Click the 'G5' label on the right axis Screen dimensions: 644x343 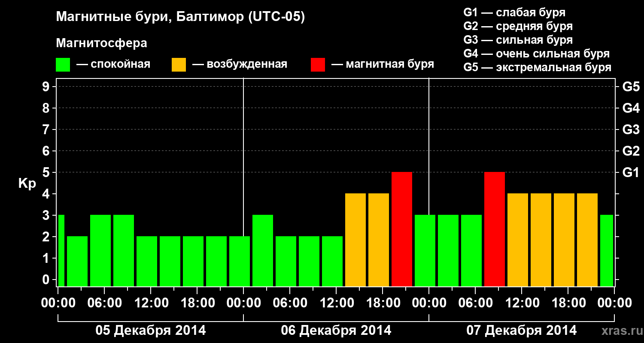click(631, 87)
